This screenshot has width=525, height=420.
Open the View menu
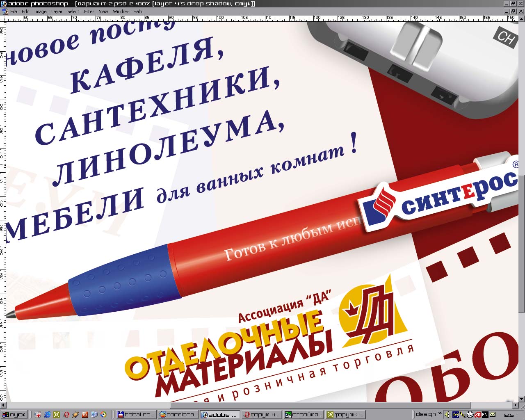point(103,11)
